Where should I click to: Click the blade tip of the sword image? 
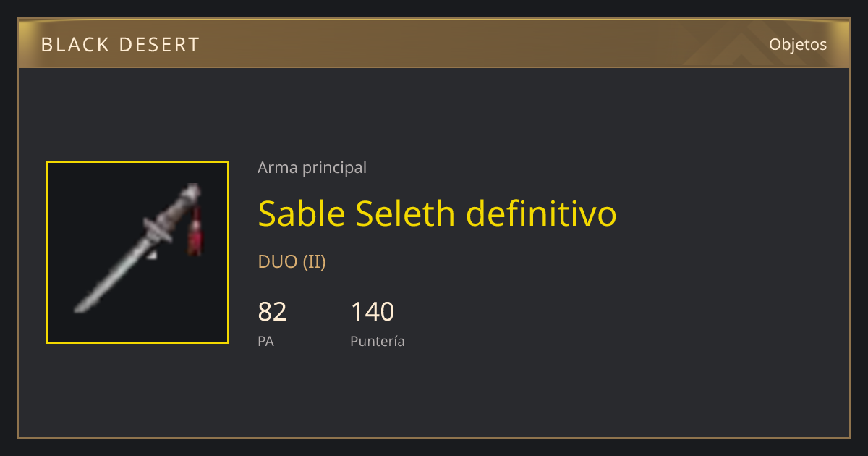click(81, 308)
